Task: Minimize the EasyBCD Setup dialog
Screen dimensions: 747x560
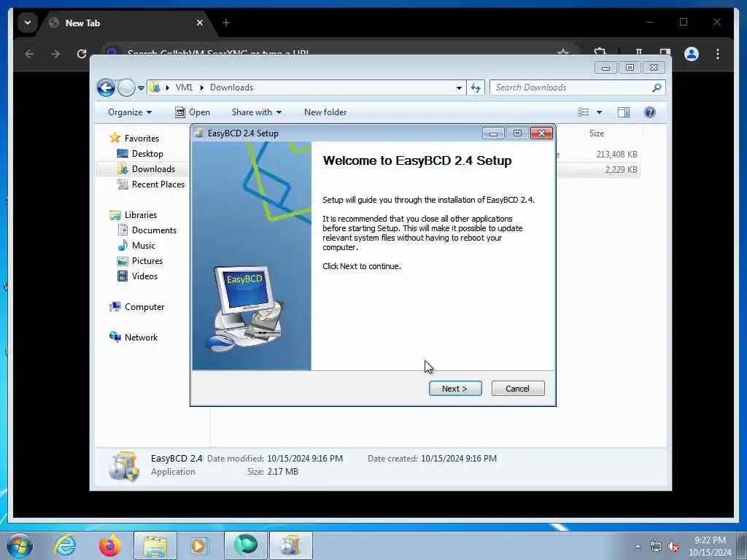Action: [493, 133]
